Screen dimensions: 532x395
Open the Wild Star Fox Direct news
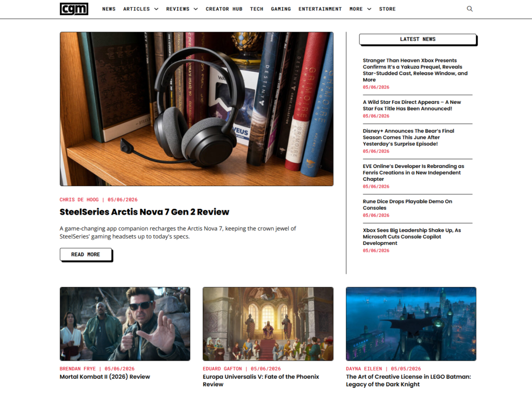click(411, 105)
